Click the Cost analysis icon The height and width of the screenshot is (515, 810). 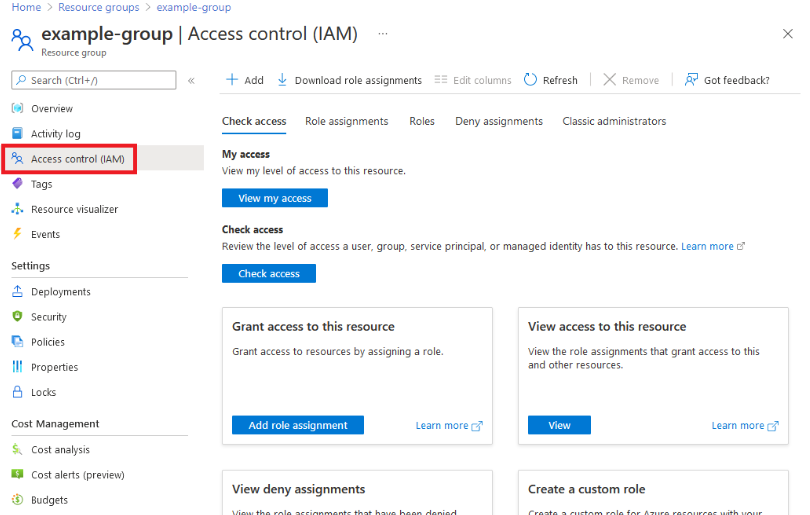pos(18,449)
